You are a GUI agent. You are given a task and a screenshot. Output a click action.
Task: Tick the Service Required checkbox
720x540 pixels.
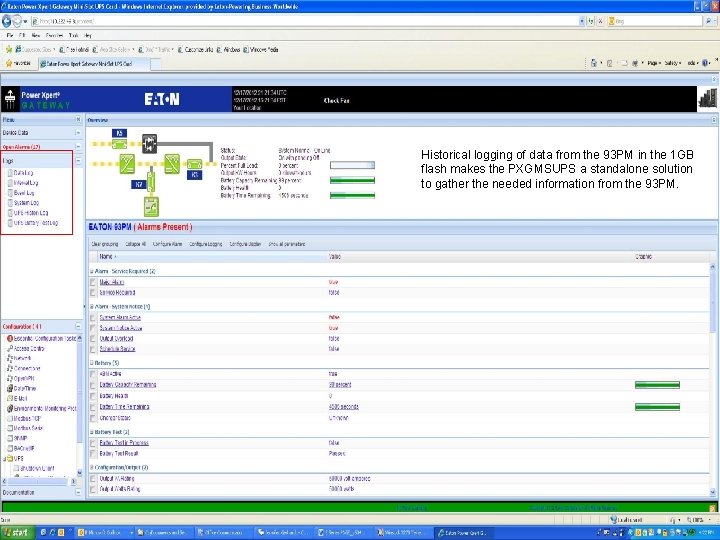(93, 292)
